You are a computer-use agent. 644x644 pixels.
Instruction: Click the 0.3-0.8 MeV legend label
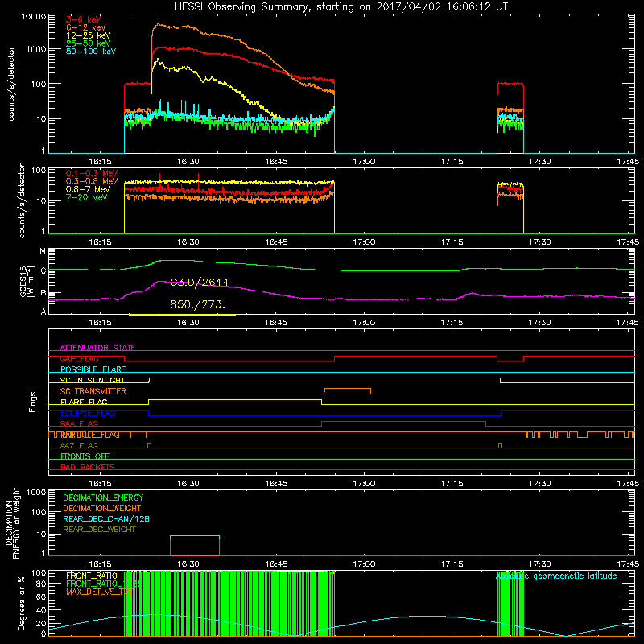coord(92,181)
